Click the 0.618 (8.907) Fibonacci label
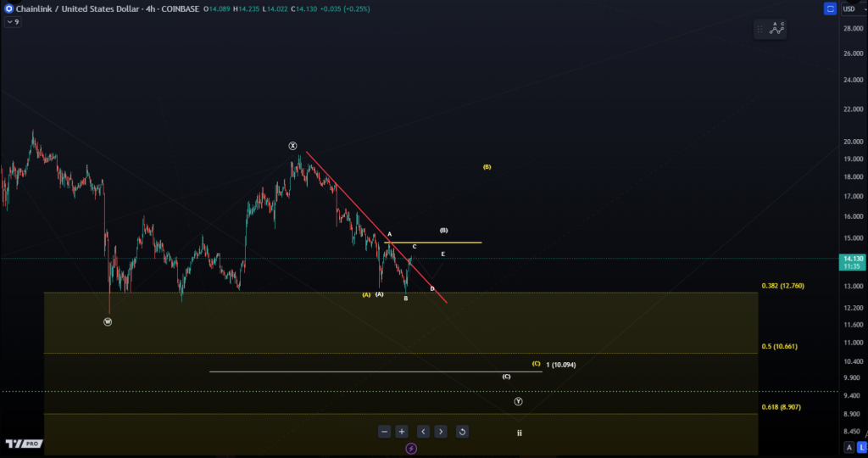 (781, 407)
